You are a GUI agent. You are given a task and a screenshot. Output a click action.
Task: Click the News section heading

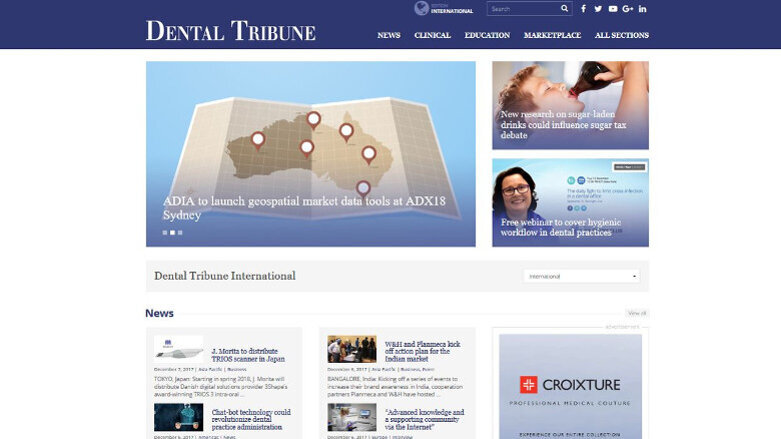point(159,313)
